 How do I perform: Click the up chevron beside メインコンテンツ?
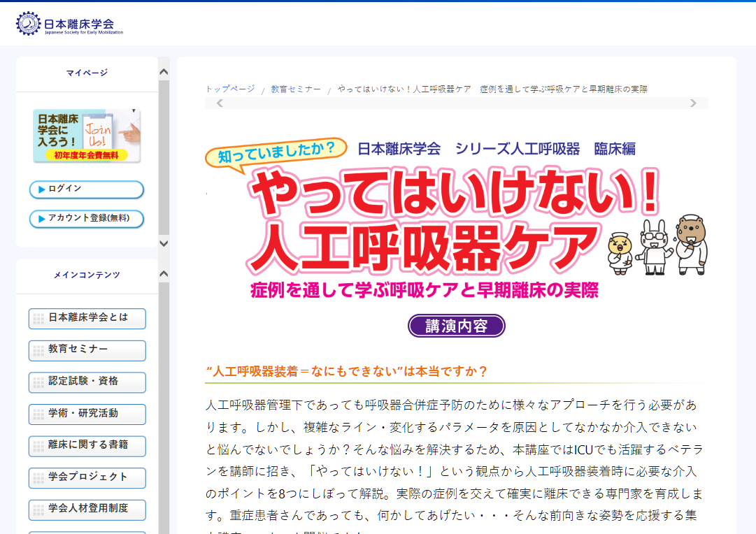click(x=164, y=273)
